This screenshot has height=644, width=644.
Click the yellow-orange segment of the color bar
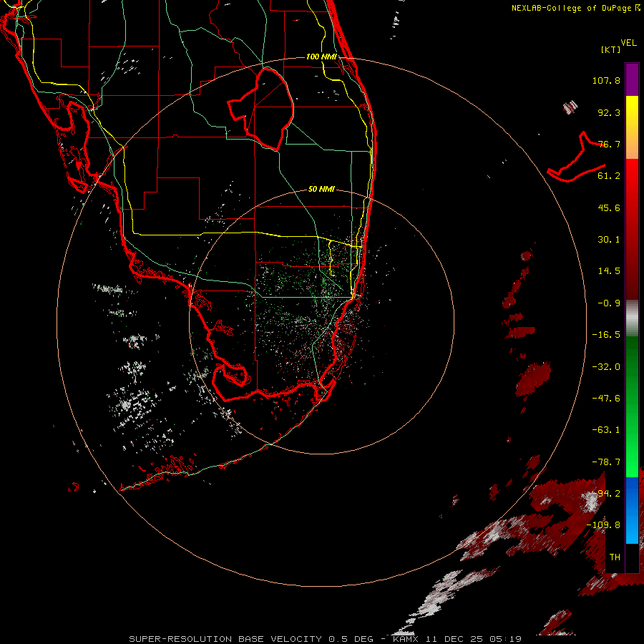coord(632,127)
